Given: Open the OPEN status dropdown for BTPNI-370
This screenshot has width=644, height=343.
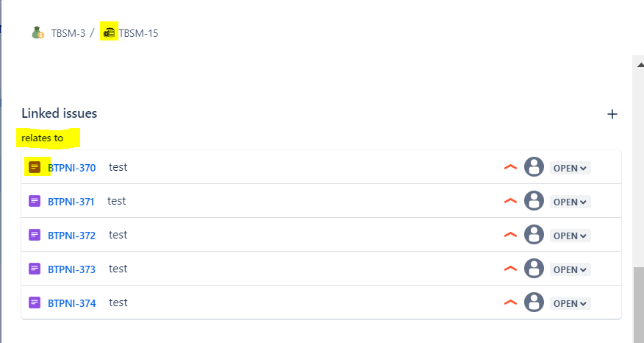Looking at the screenshot, I should coord(570,168).
